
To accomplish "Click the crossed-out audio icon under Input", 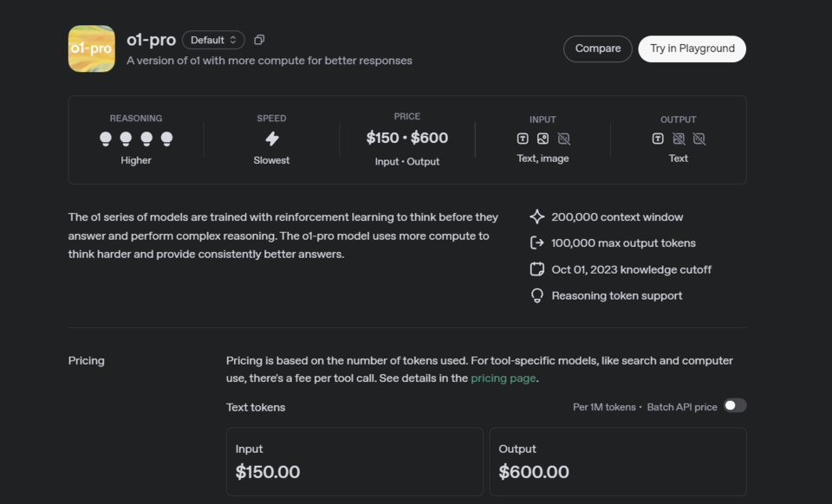I will (x=563, y=139).
